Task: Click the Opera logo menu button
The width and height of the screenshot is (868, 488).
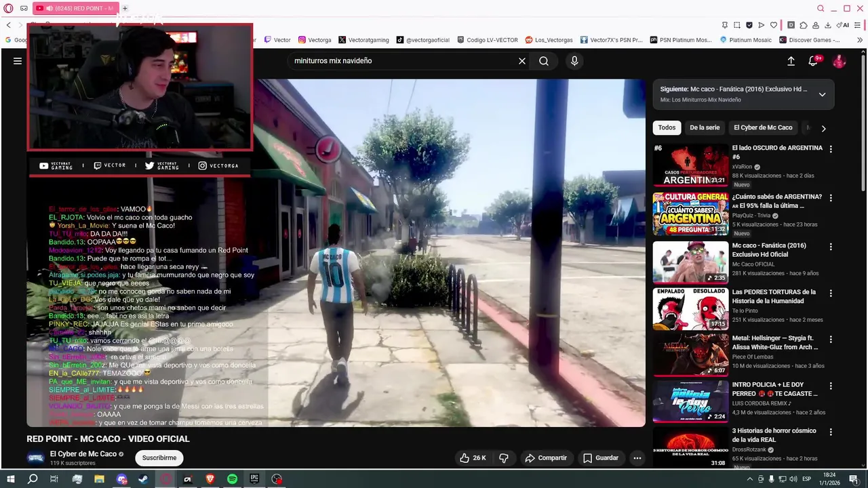Action: click(8, 8)
